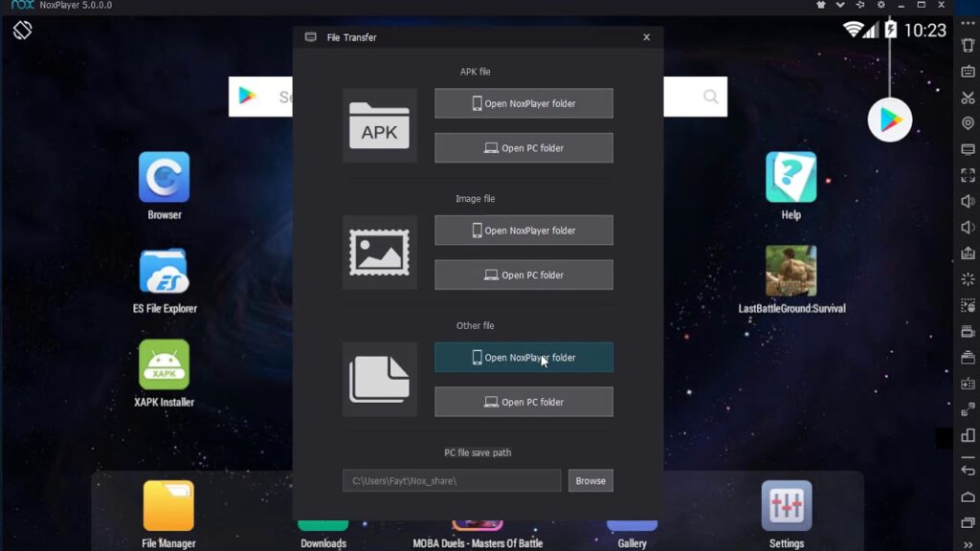
Task: Close the File Transfer dialog
Action: 646,37
